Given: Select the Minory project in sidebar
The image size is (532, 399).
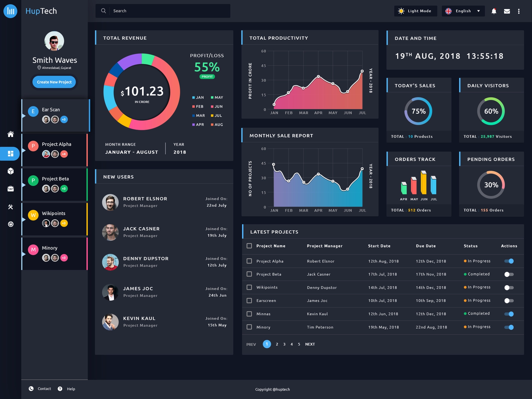Looking at the screenshot, I should [55, 253].
